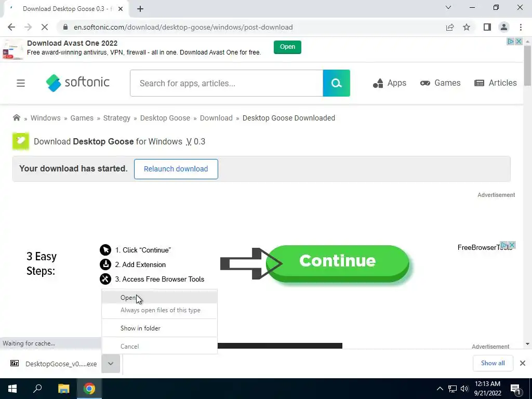Click Relaunch download button
532x399 pixels.
[x=176, y=169]
